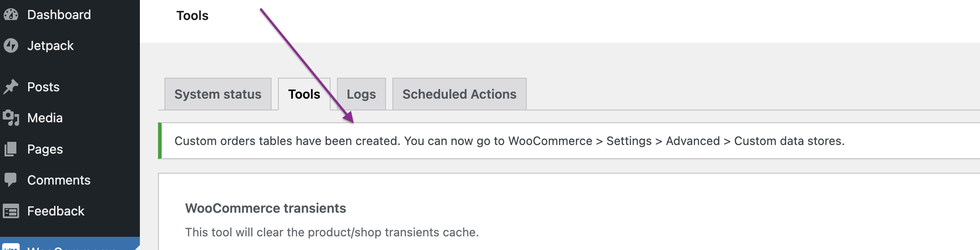Image resolution: width=980 pixels, height=250 pixels.
Task: Switch to the Logs tab
Action: coord(361,94)
